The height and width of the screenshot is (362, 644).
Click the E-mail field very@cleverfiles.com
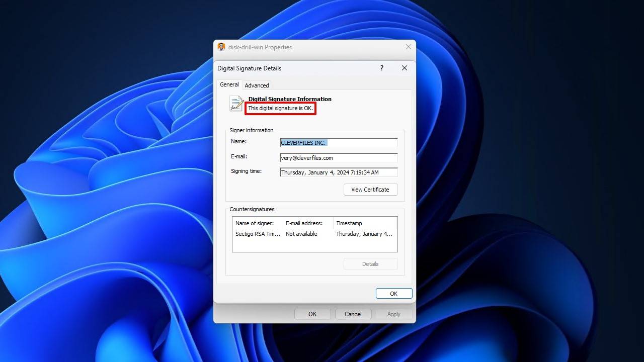339,158
